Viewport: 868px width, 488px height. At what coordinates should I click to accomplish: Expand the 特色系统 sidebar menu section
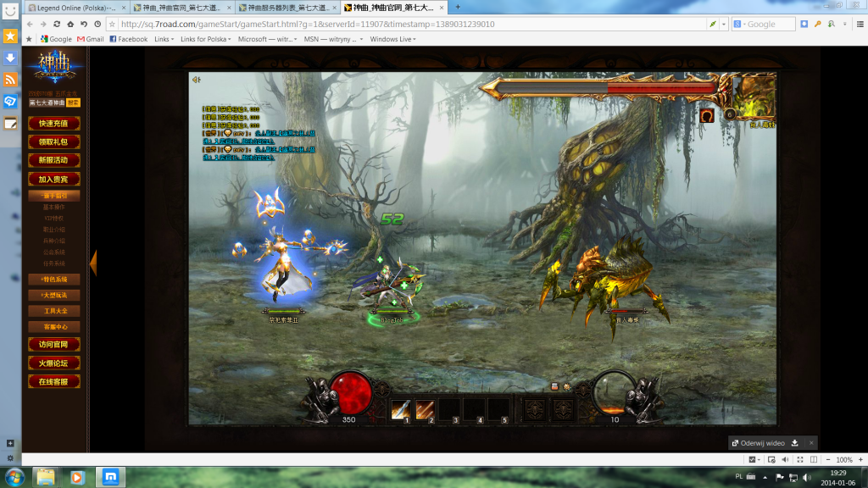54,280
